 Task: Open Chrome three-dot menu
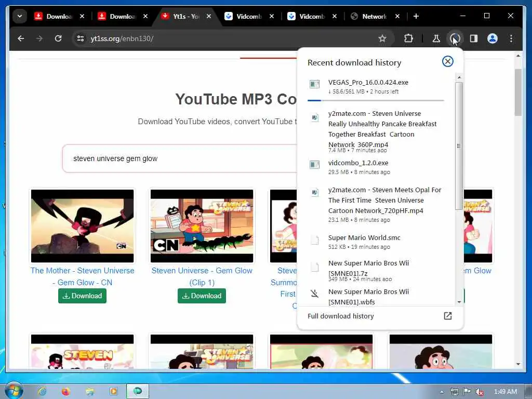click(511, 38)
